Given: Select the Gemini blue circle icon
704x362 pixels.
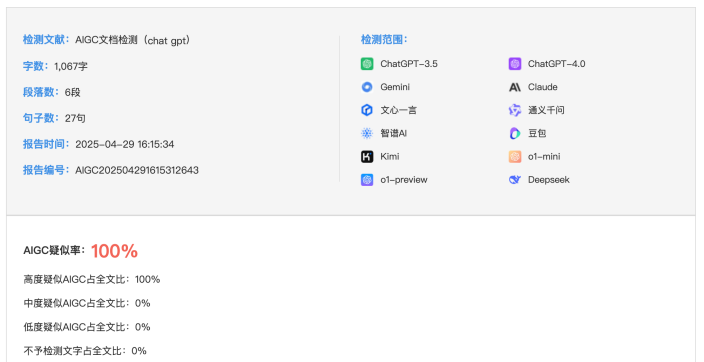Looking at the screenshot, I should tap(367, 87).
